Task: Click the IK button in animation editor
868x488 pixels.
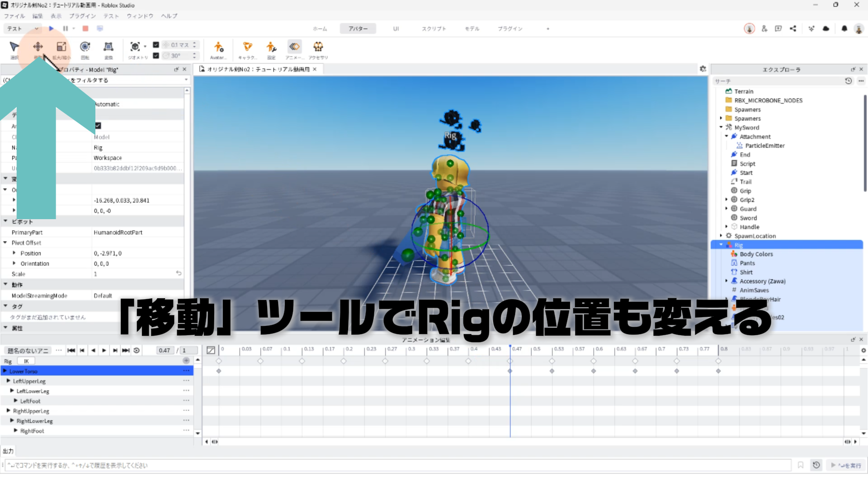Action: 26,361
